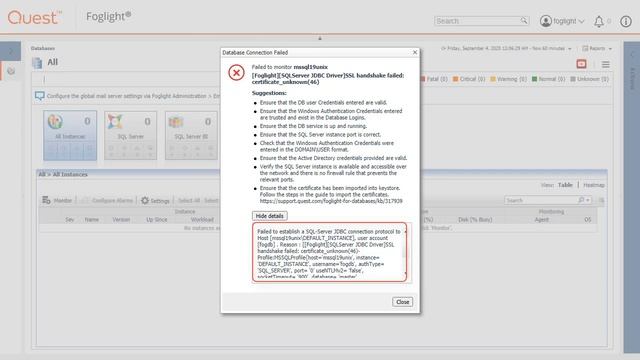This screenshot has height=360, width=640.
Task: Select the SQL Server BI tile
Action: [x=191, y=135]
